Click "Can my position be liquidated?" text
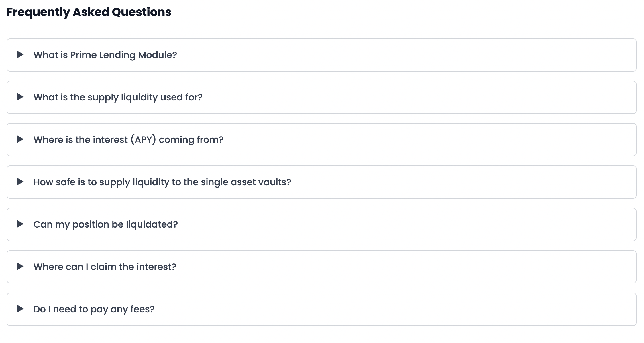This screenshot has height=343, width=644. click(105, 224)
